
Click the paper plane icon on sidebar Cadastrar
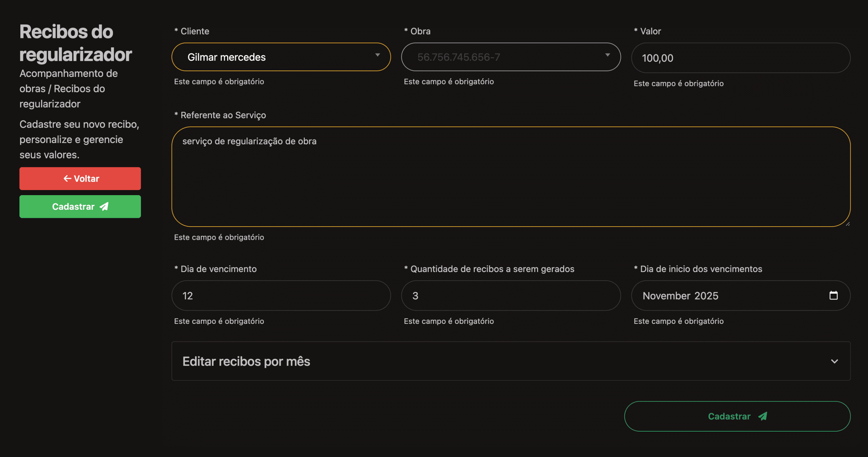click(x=104, y=206)
